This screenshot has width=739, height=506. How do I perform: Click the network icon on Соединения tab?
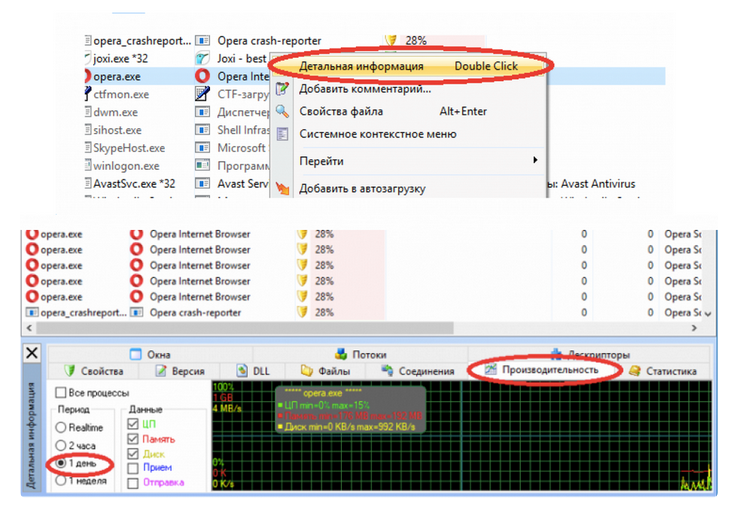tap(387, 370)
